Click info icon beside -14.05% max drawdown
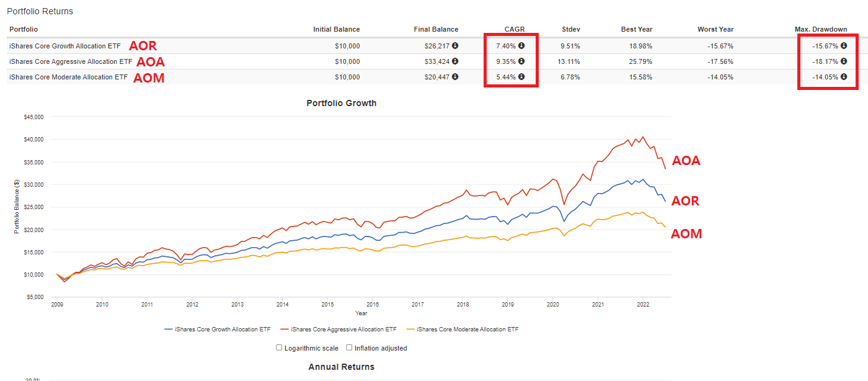 844,77
